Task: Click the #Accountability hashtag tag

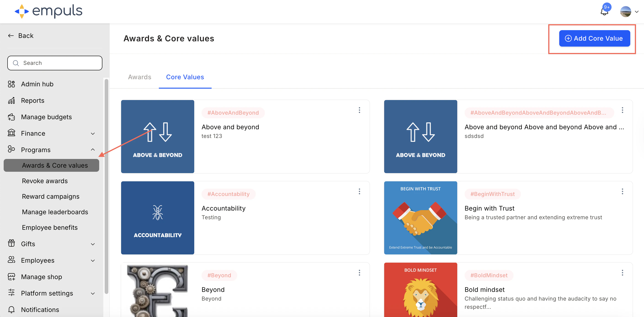Action: click(x=229, y=194)
